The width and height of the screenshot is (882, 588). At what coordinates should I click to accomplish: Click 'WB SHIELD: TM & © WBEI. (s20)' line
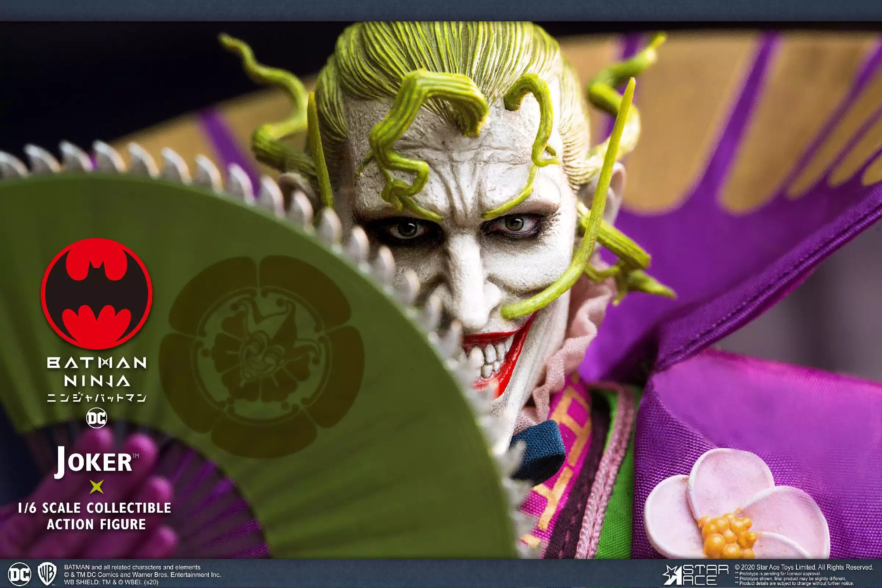coord(111,582)
